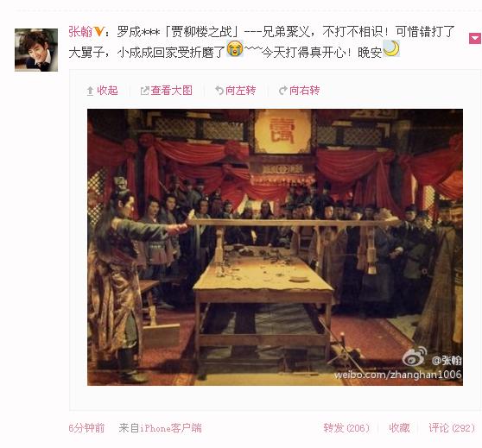Image resolution: width=482 pixels, height=448 pixels.
Task: Open the 来自iPhone客户端 source link
Action: tap(160, 428)
